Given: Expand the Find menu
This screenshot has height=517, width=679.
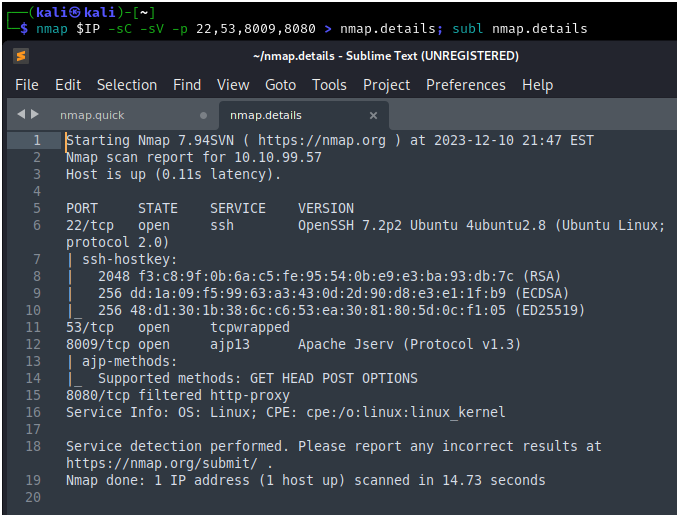Looking at the screenshot, I should tap(187, 85).
